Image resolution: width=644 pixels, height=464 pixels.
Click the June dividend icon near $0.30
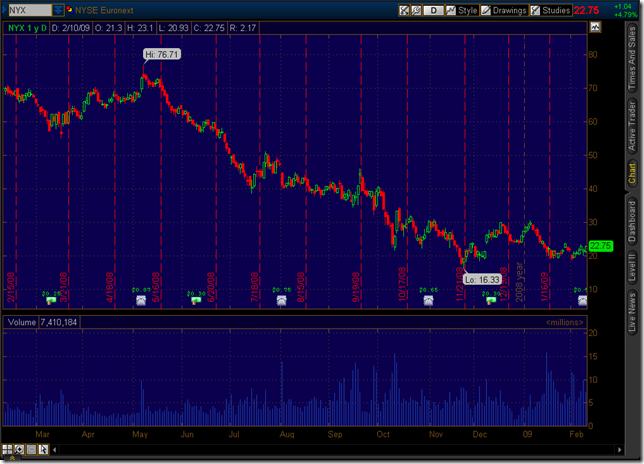point(196,300)
